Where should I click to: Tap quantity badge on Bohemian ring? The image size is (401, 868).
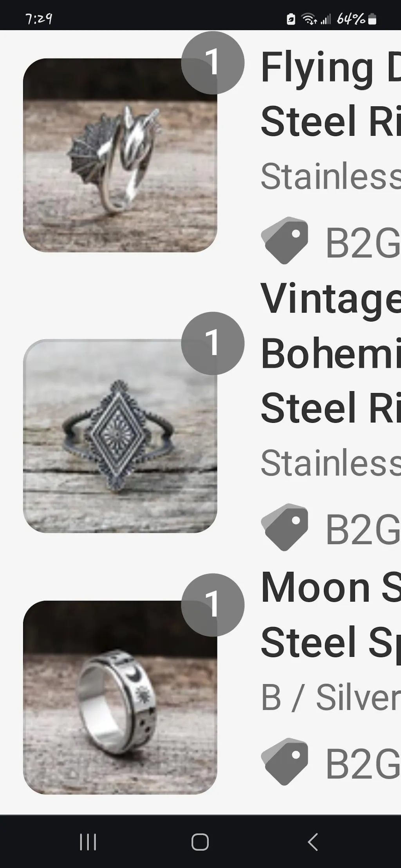point(213,343)
